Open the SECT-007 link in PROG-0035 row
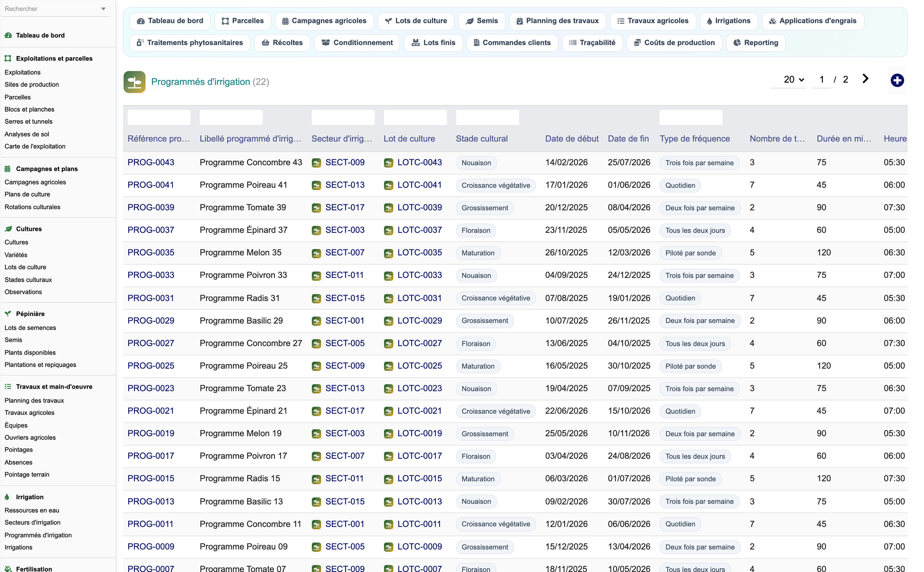The height and width of the screenshot is (572, 924). point(345,253)
